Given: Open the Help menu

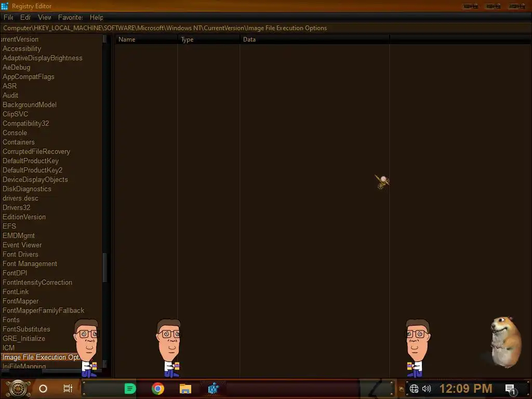Looking at the screenshot, I should point(96,17).
